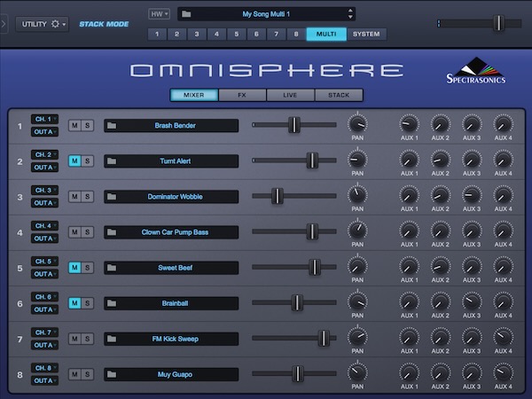Open the SYSTEM page

click(x=366, y=35)
